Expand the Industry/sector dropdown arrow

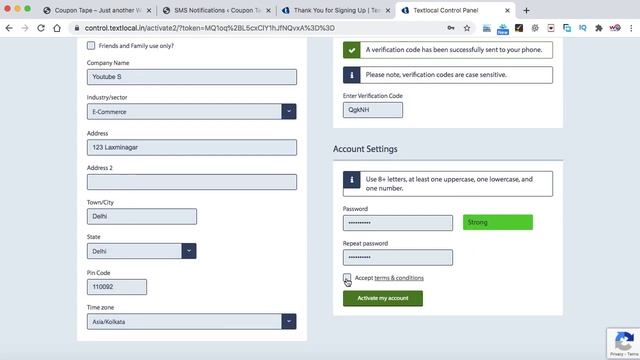pyautogui.click(x=289, y=111)
